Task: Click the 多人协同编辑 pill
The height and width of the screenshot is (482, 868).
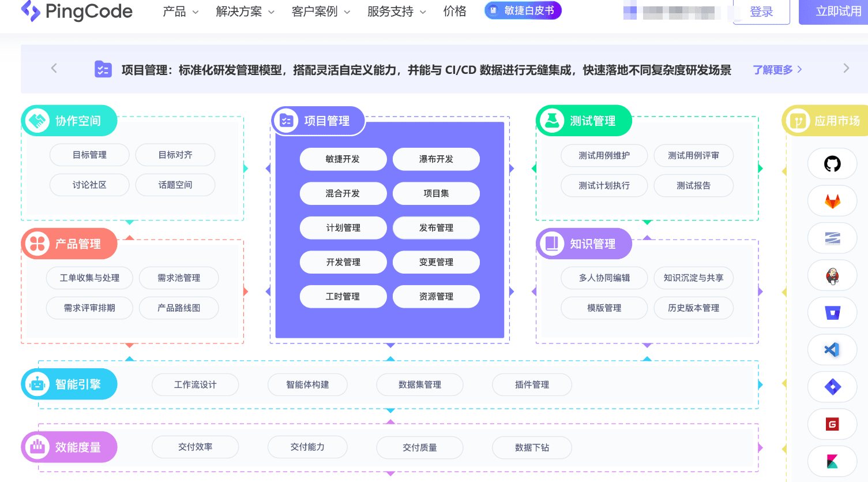Action: pos(604,278)
